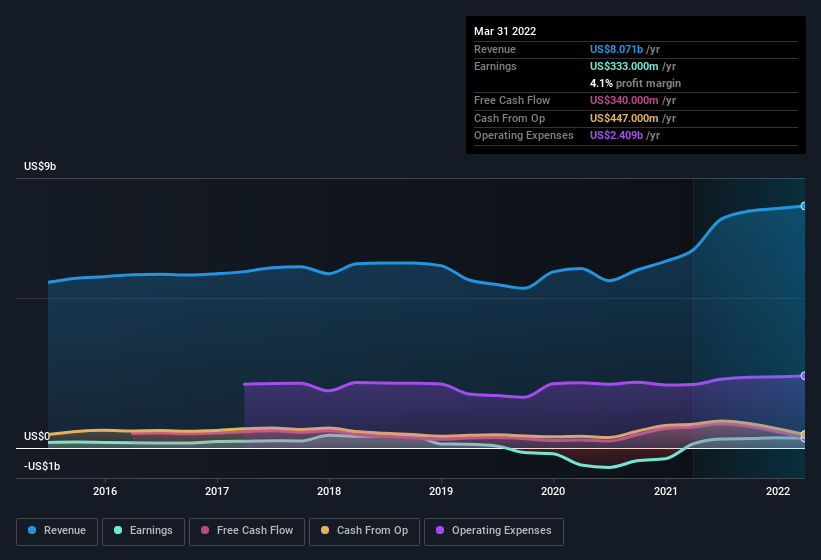Screen dimensions: 821x560
Task: Click the Earnings row label in tooltip
Action: pos(495,66)
